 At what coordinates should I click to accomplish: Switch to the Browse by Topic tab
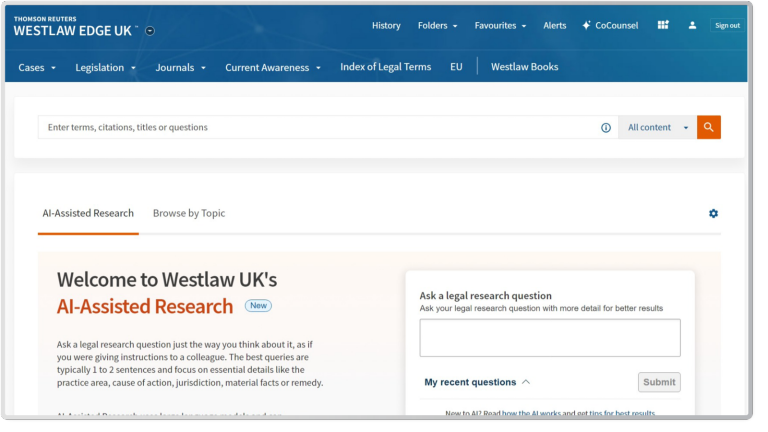coord(189,213)
